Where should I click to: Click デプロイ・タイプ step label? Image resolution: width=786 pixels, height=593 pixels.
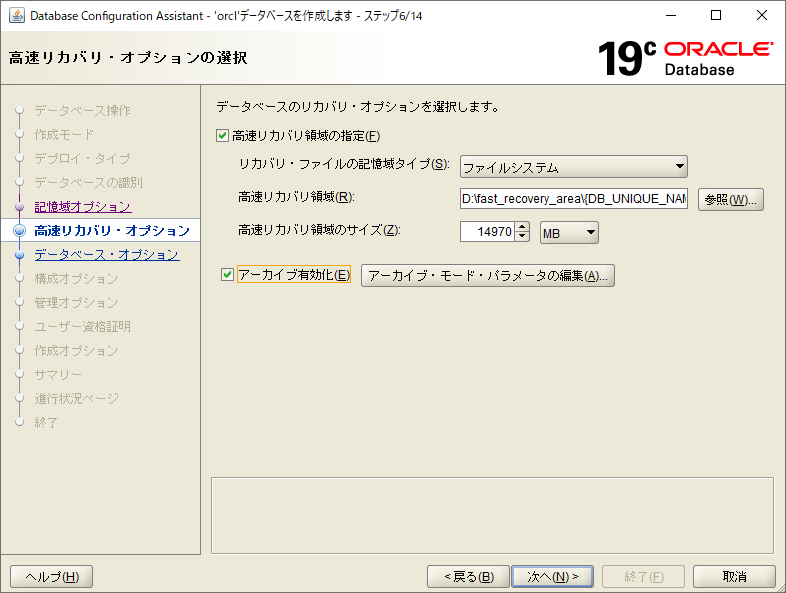click(x=82, y=158)
